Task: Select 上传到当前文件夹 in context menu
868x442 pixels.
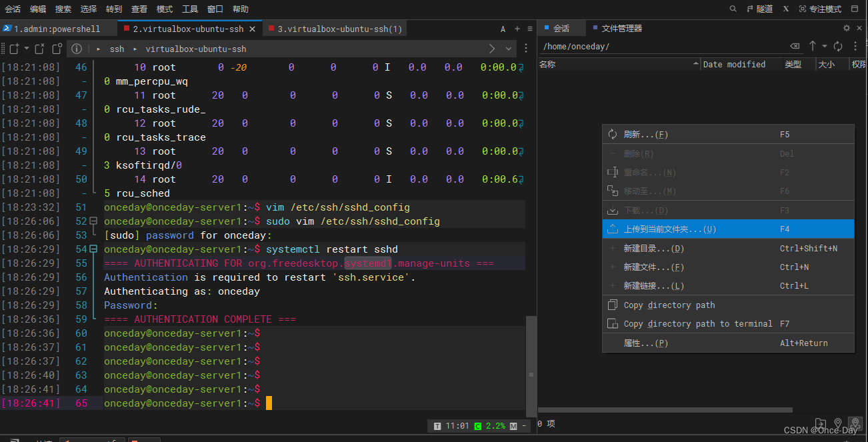Action: [728, 229]
